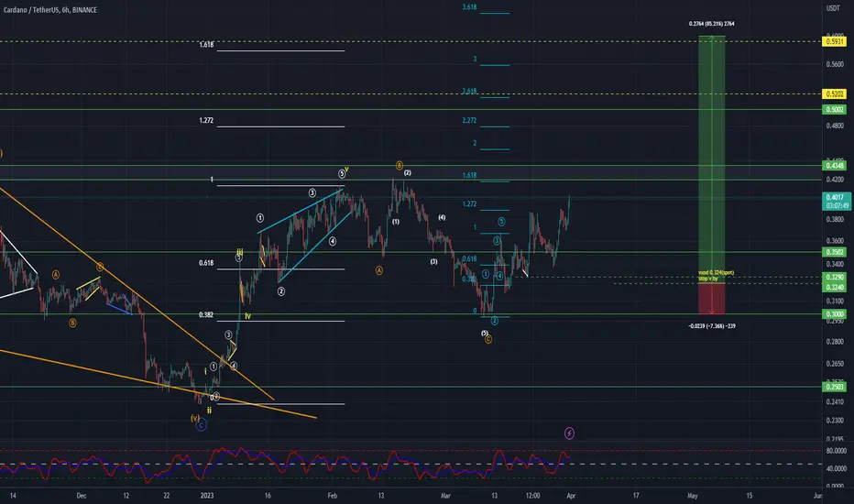Image resolution: width=854 pixels, height=504 pixels.
Task: Click the 0.4800 price scale value
Action: pyautogui.click(x=835, y=126)
